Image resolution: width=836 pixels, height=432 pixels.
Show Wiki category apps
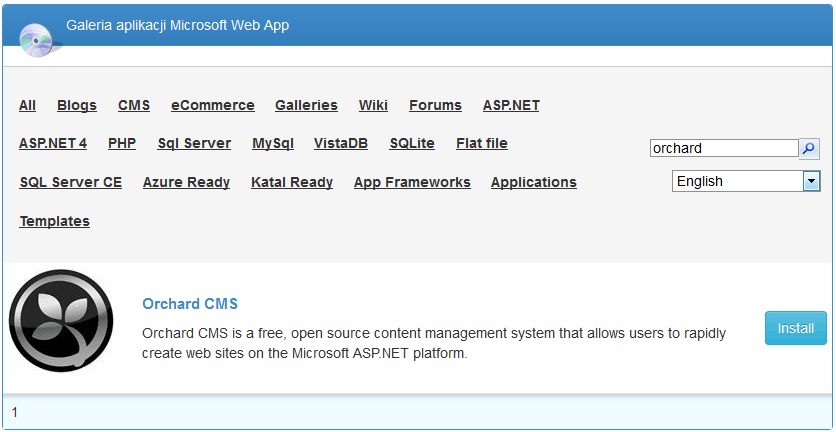coord(373,106)
